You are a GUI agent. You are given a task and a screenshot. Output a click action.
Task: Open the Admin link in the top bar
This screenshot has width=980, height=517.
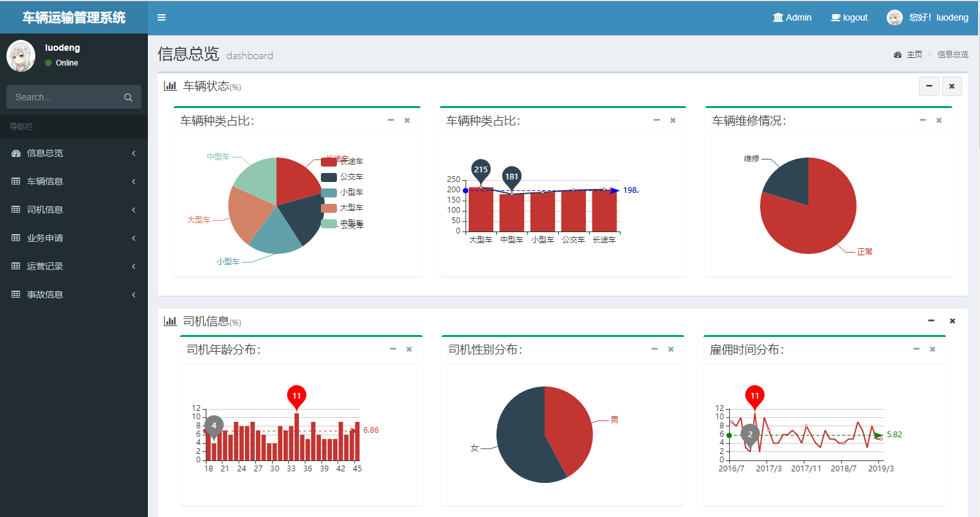point(792,17)
